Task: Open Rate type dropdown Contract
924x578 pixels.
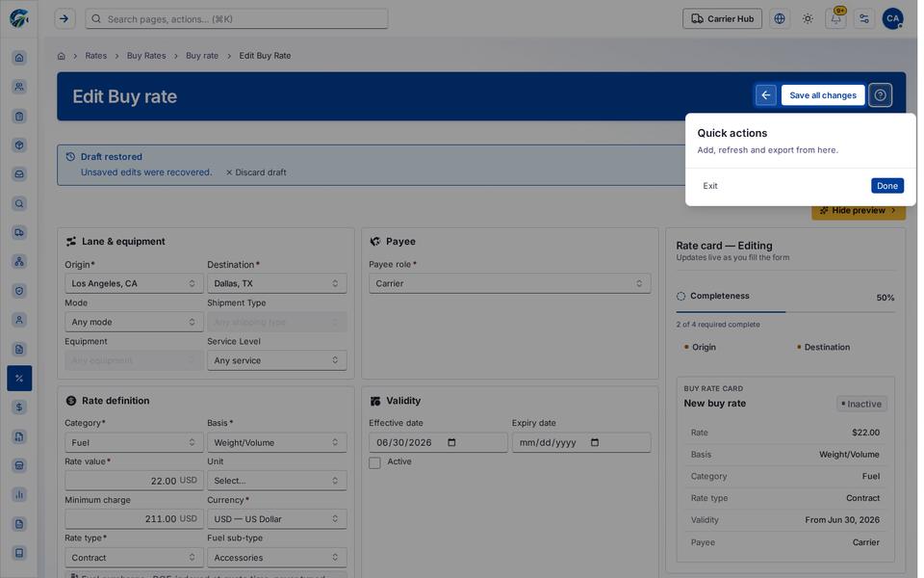Action: pos(134,558)
